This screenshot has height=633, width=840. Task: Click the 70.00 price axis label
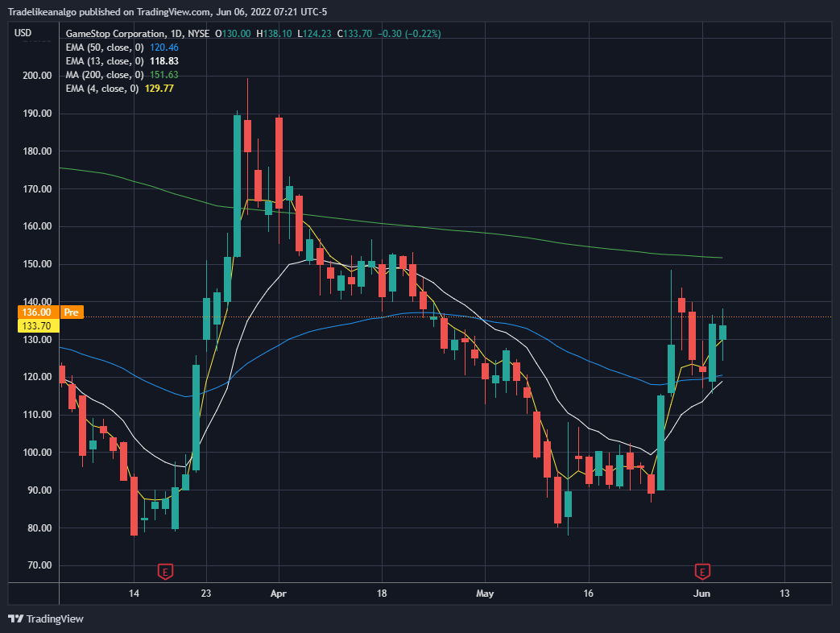point(39,565)
